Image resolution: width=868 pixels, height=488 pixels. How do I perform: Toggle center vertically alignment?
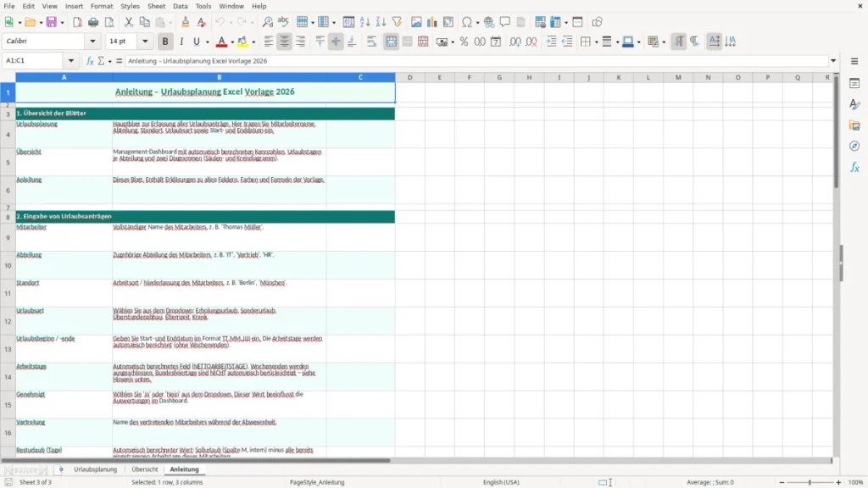tap(336, 42)
